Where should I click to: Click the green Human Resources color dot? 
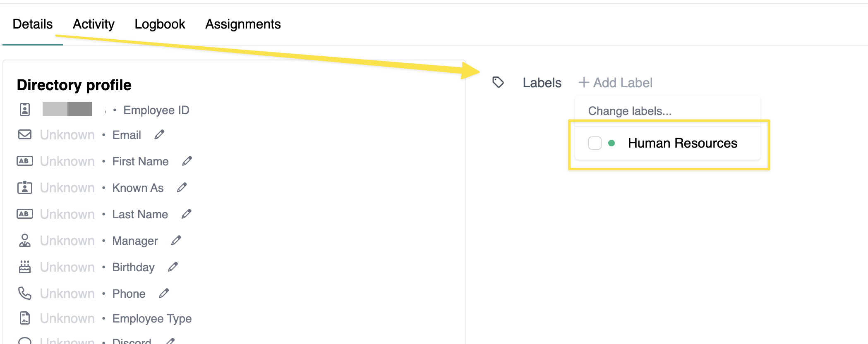(x=611, y=143)
